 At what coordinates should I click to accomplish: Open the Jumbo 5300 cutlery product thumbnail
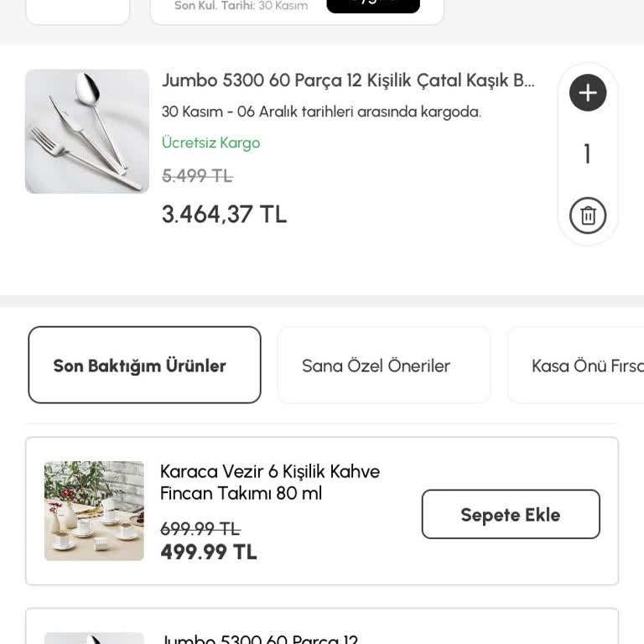tap(87, 132)
